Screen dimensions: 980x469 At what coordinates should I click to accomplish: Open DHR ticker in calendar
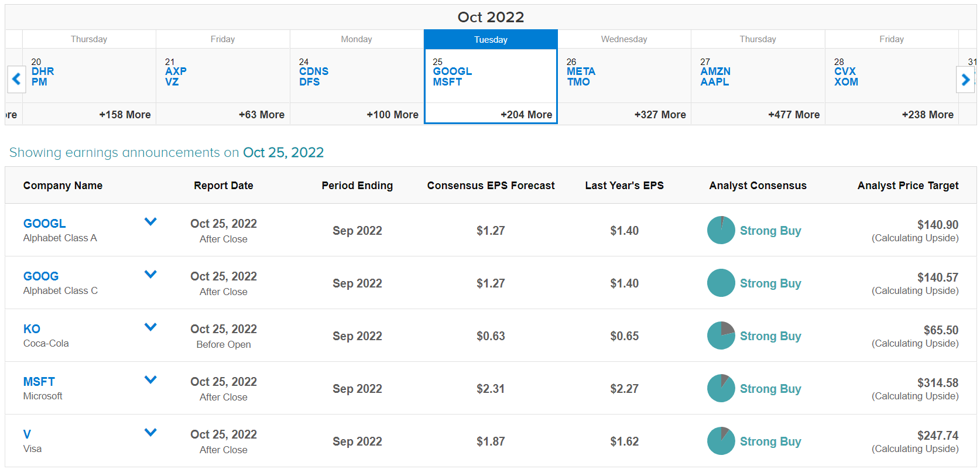click(43, 71)
